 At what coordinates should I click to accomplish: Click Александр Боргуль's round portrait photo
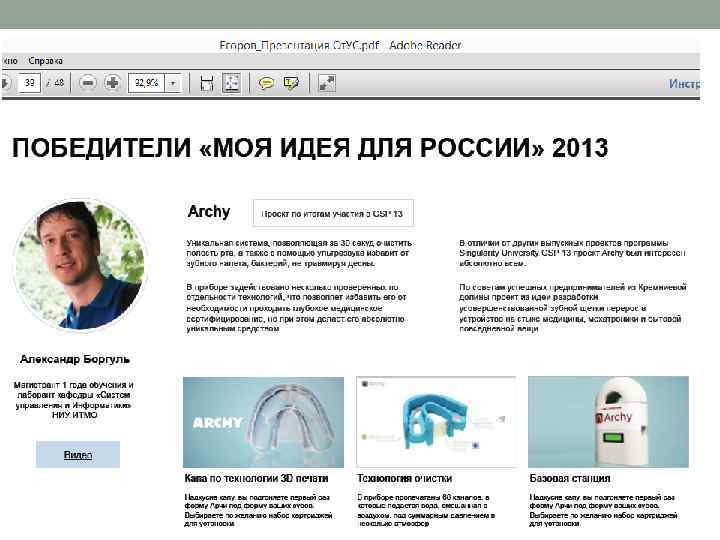[x=80, y=265]
